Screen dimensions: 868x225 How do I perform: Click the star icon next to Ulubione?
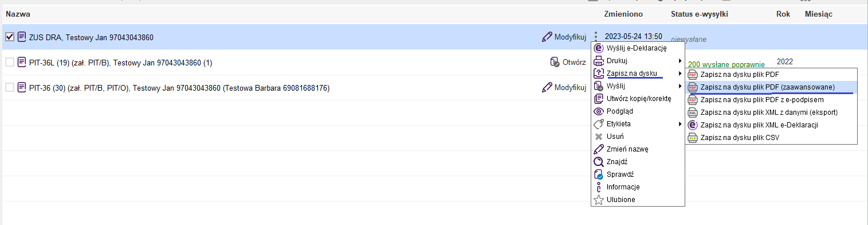[x=598, y=200]
